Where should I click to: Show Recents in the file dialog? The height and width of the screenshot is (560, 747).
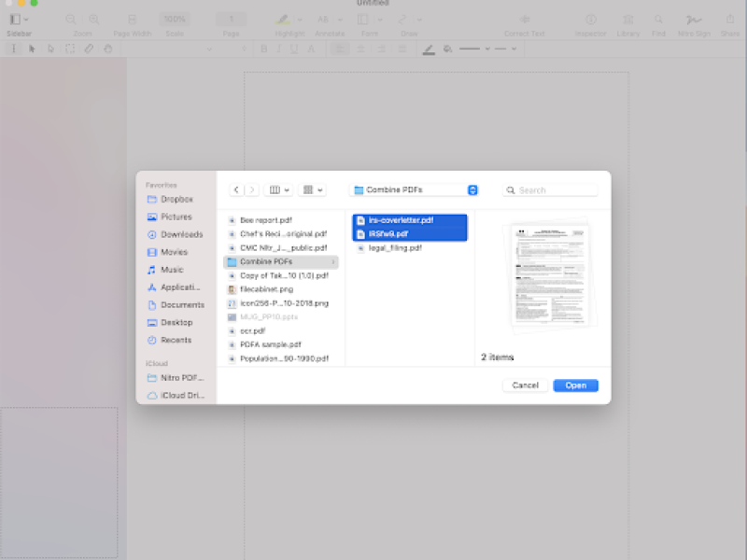176,340
